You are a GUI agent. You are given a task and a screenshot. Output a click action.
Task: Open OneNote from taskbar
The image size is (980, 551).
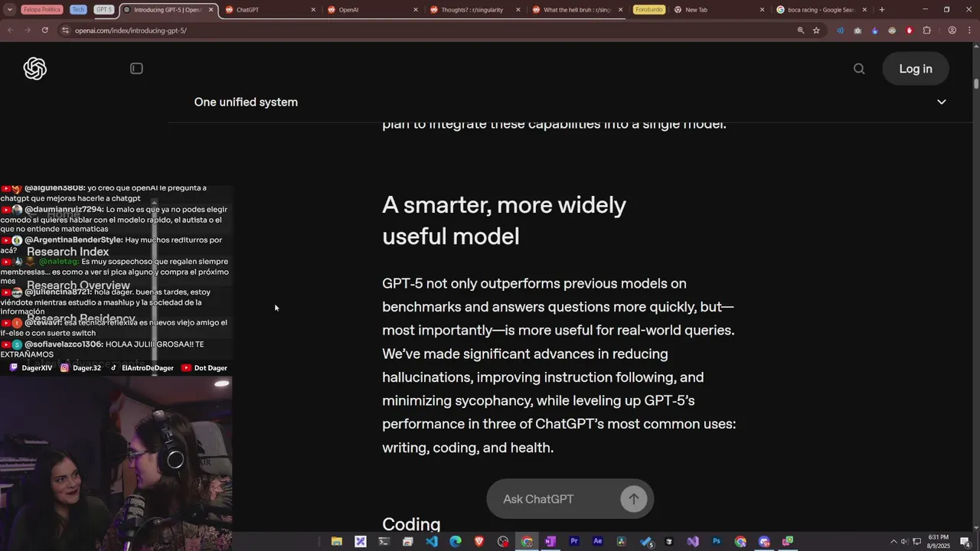[x=550, y=542]
